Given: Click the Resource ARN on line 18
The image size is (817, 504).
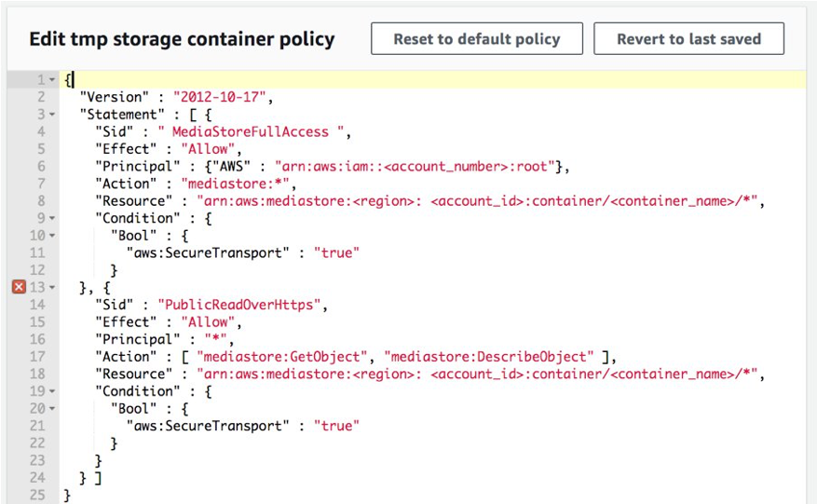Looking at the screenshot, I should click(477, 374).
